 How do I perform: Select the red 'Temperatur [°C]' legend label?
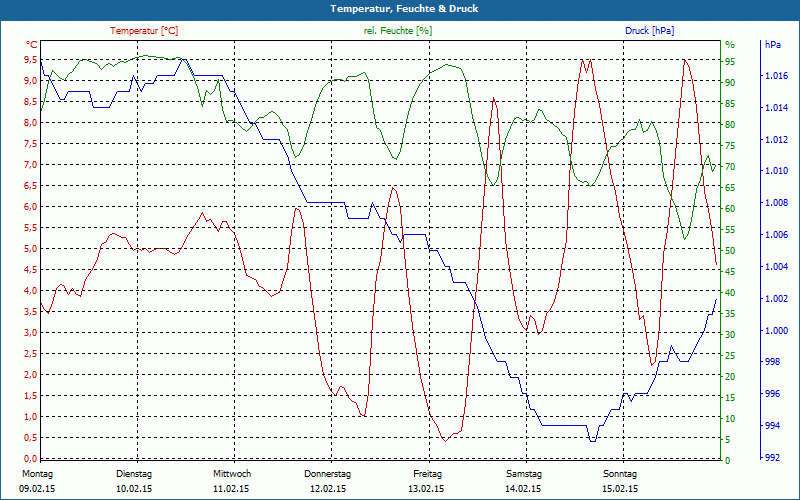(144, 31)
